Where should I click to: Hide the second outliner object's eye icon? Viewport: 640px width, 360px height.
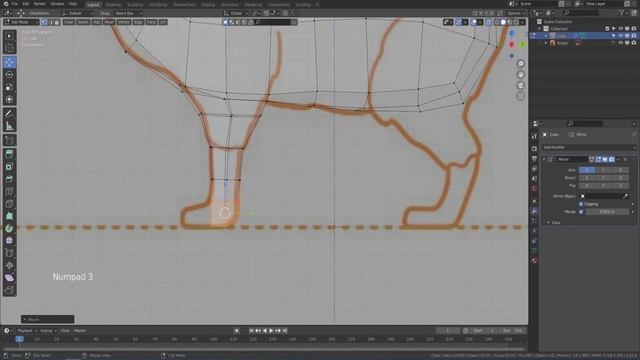[x=621, y=43]
